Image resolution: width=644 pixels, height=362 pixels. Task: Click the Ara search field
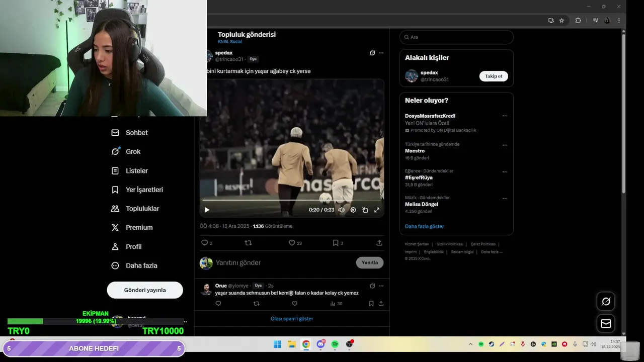click(x=456, y=37)
